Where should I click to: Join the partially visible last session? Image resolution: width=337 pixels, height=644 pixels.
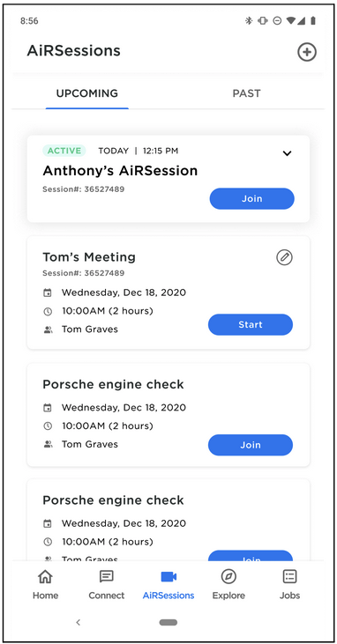point(251,556)
